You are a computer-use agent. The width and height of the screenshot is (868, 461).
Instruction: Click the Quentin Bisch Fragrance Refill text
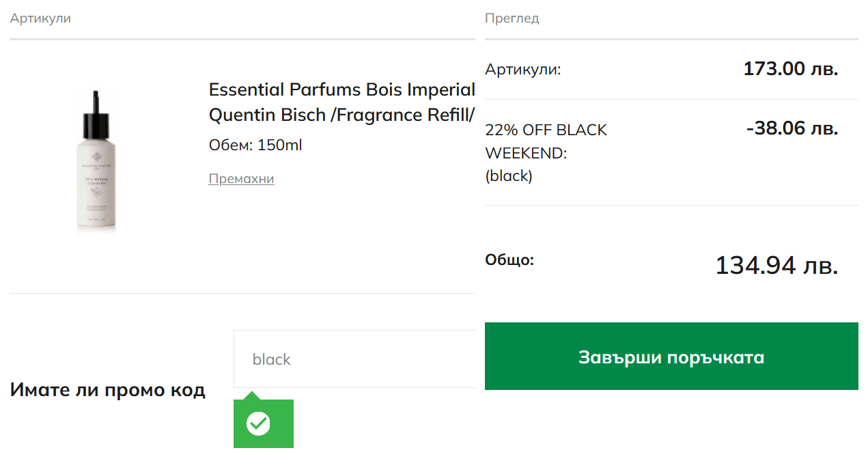341,115
